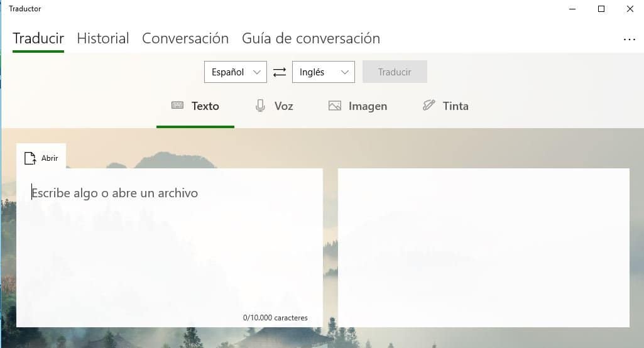Click the grey Traducir button
This screenshot has height=348, width=644.
[395, 72]
